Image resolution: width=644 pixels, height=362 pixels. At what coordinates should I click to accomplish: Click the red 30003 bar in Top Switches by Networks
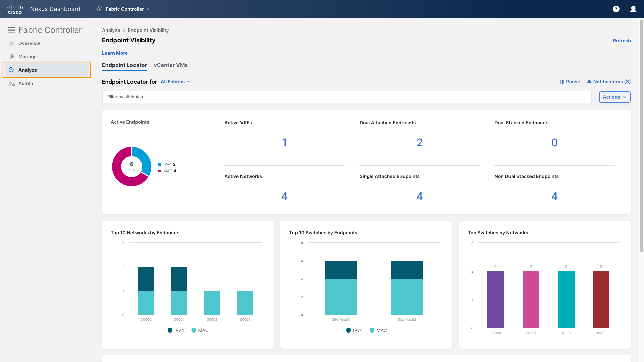pos(601,300)
